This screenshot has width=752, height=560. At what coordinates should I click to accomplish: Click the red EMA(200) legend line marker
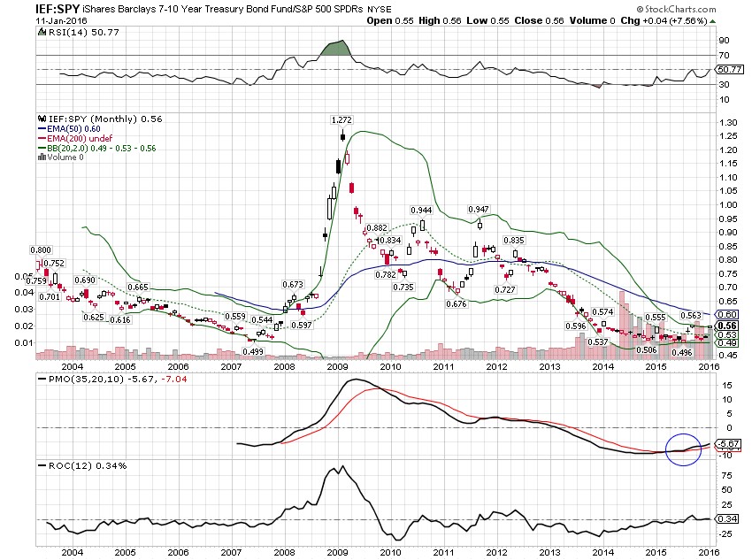[x=42, y=139]
